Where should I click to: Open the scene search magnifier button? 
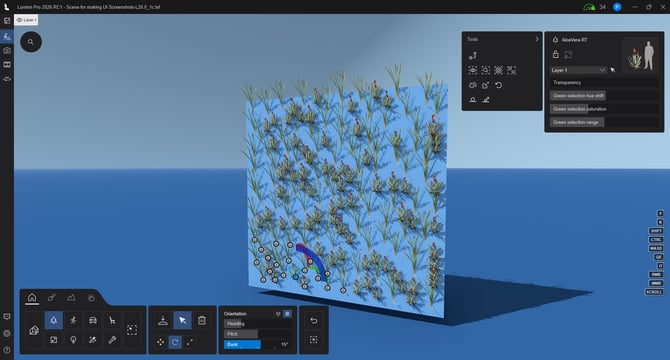[31, 42]
